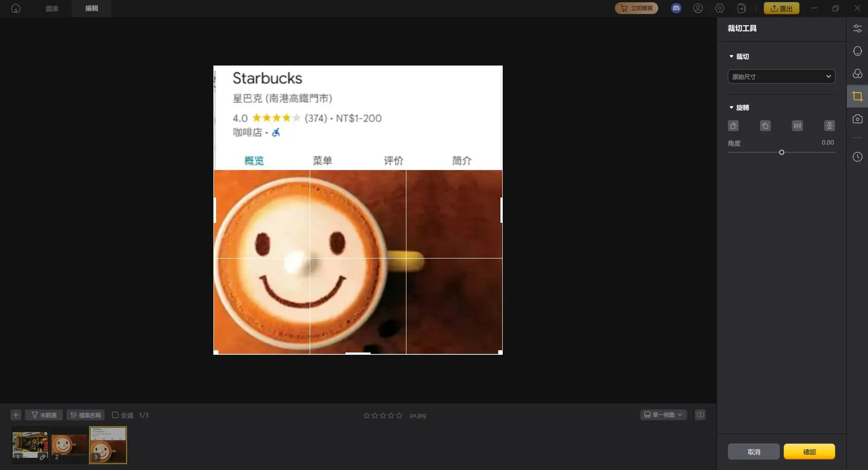Click the 角度 angle slider handle
The image size is (868, 470).
click(x=781, y=152)
